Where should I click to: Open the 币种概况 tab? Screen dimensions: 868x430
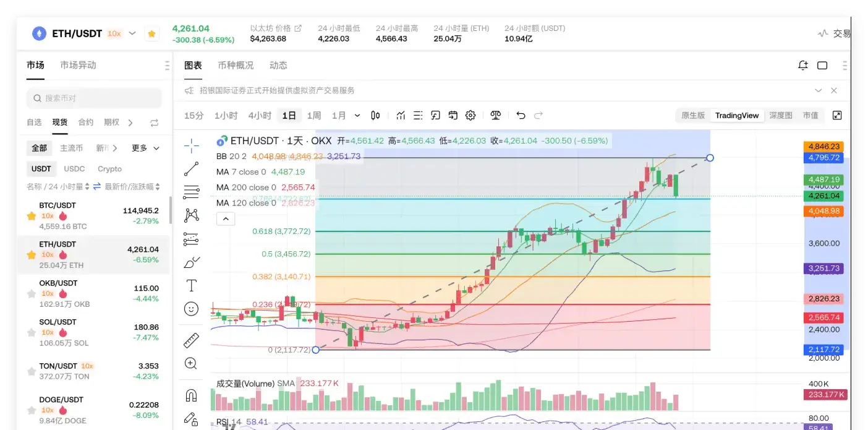pos(236,65)
